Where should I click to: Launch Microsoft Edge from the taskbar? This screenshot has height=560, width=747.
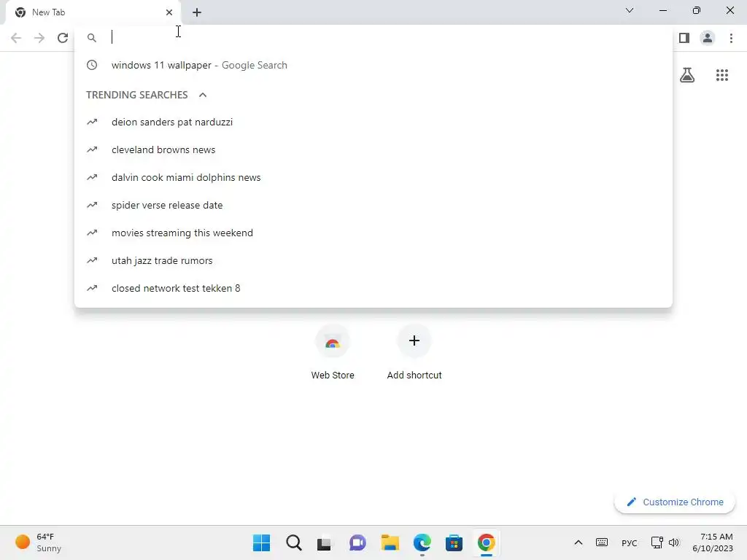422,542
